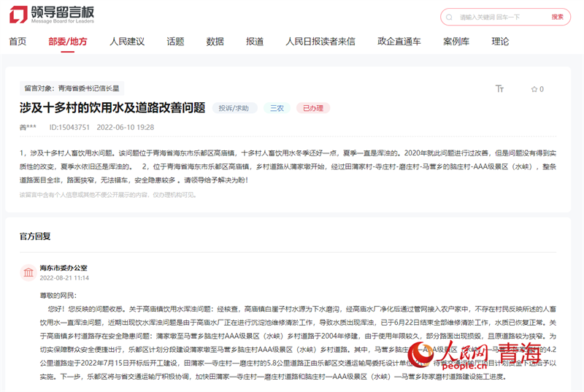Go to the 首页 home tab

[x=18, y=42]
